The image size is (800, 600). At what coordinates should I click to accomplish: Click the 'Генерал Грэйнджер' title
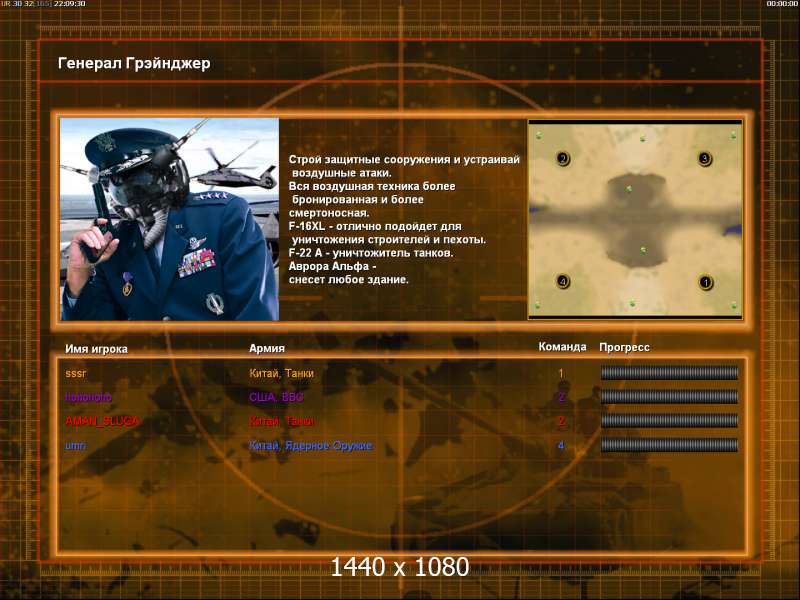point(134,63)
